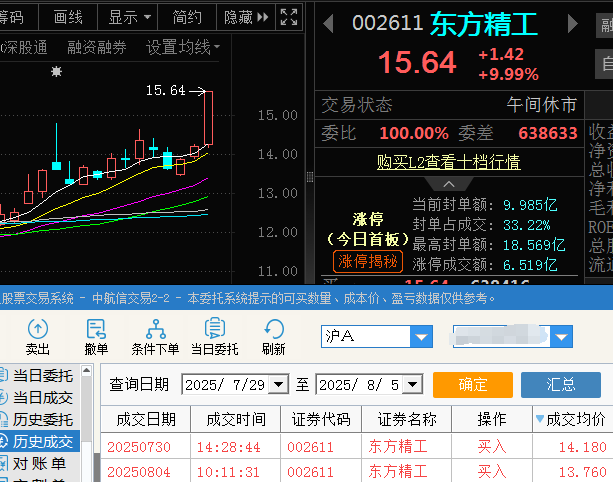Go to next stock arrow
613x482 pixels.
point(572,23)
